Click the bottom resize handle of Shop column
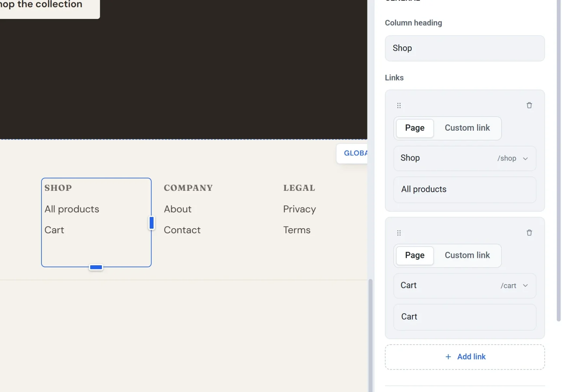 coord(96,267)
